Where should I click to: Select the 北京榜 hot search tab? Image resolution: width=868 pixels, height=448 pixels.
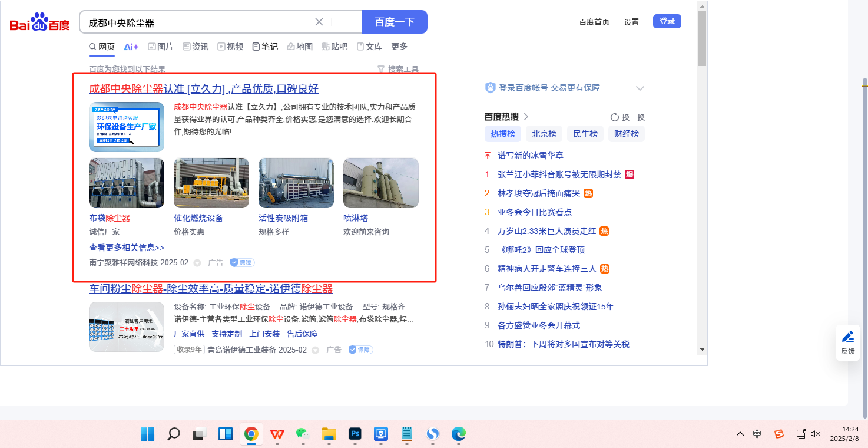(x=544, y=134)
